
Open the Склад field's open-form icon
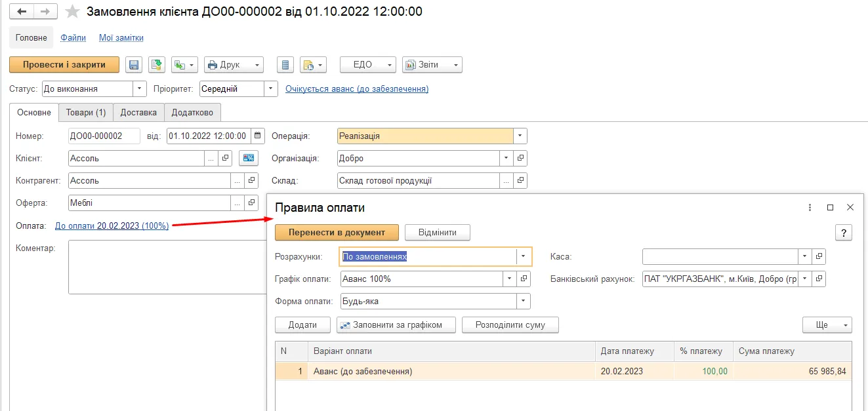click(520, 181)
